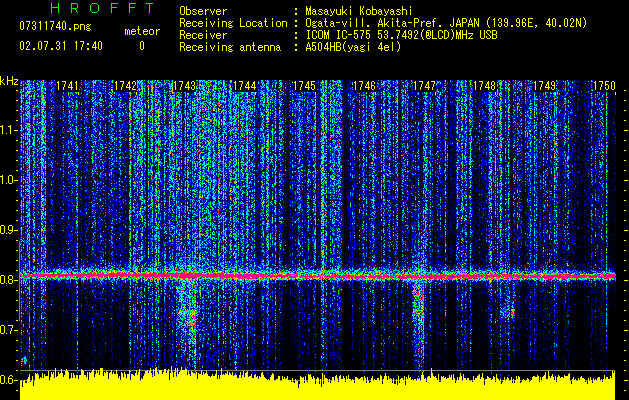Click the yellow signal-level histogram at the bottom

point(317,384)
